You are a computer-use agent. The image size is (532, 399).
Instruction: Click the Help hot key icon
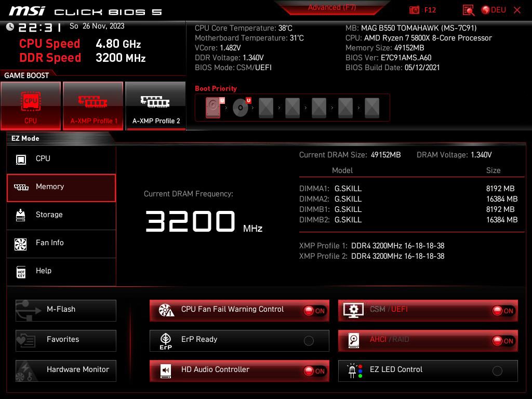21,272
